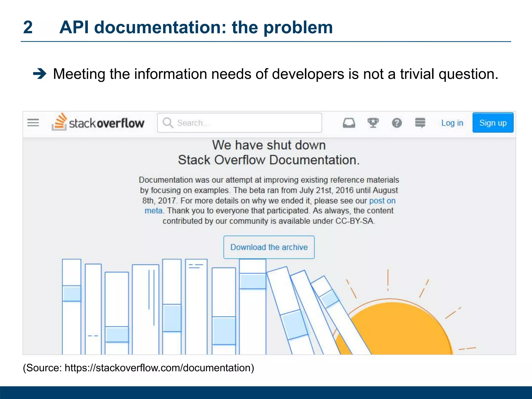Click the Sign up button
This screenshot has width=532, height=399.
(x=493, y=123)
